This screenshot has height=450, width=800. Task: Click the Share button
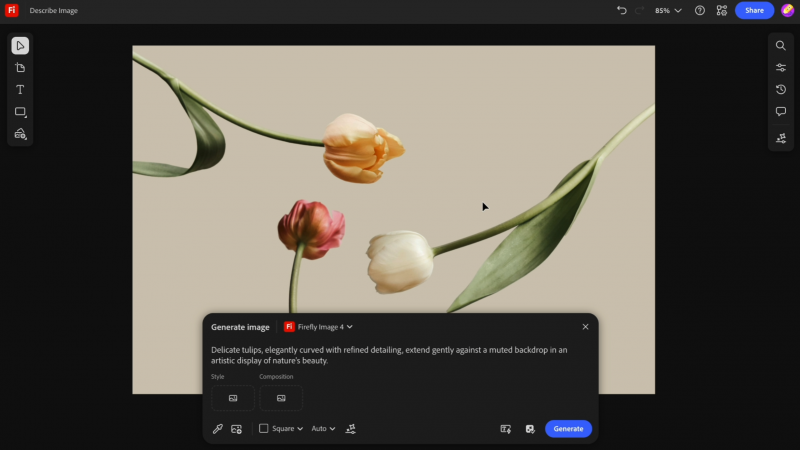click(754, 10)
